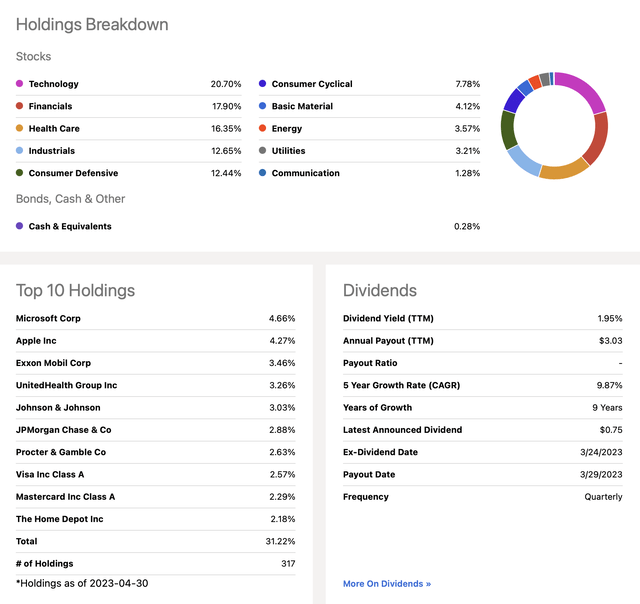Select the Consumer Defensive label
This screenshot has height=604, width=640.
click(73, 173)
